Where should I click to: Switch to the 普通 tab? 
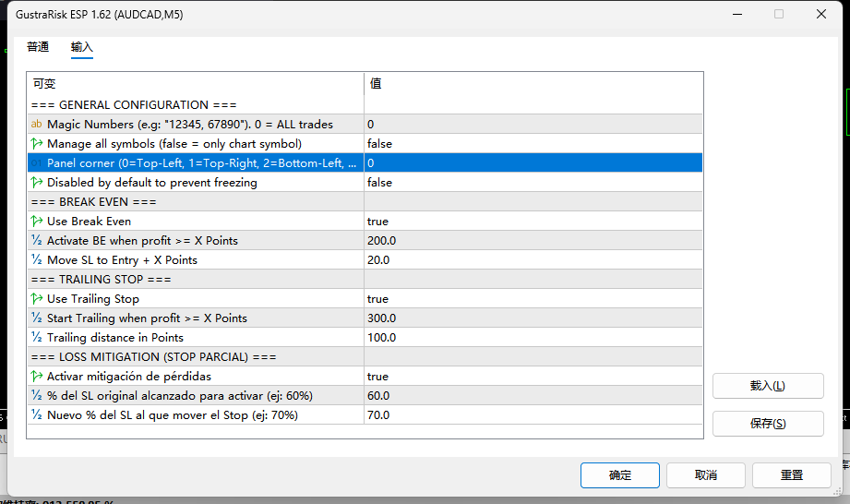38,47
